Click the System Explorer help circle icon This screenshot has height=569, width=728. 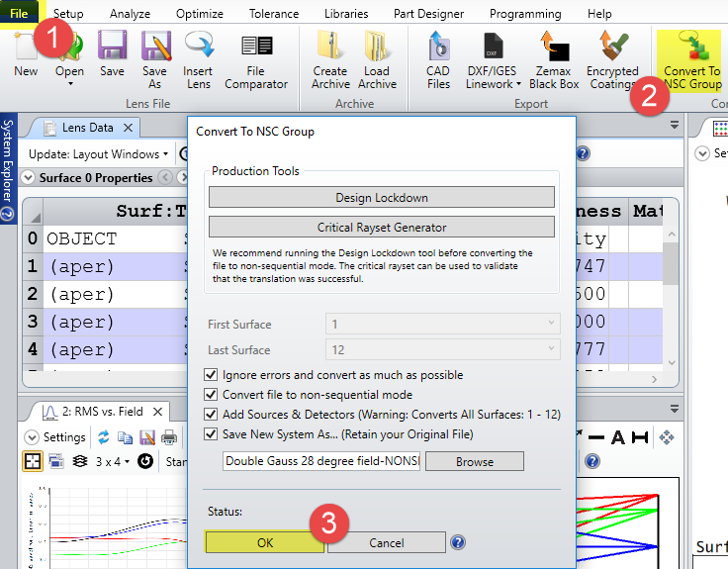click(x=7, y=214)
